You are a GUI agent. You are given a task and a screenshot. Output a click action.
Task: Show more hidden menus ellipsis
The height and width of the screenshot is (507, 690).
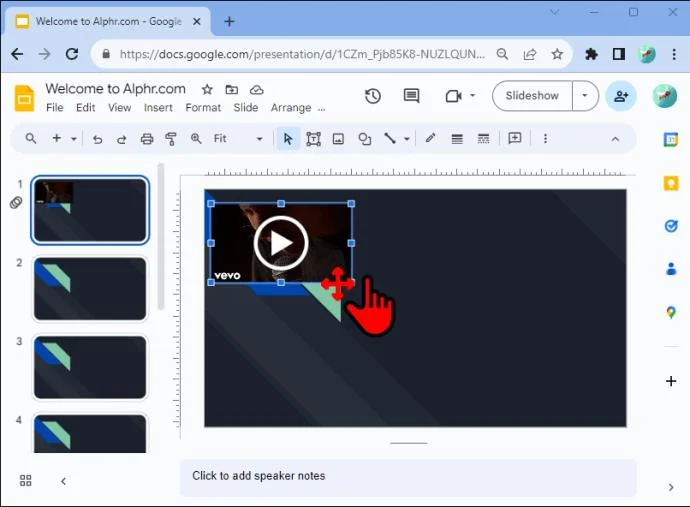322,109
